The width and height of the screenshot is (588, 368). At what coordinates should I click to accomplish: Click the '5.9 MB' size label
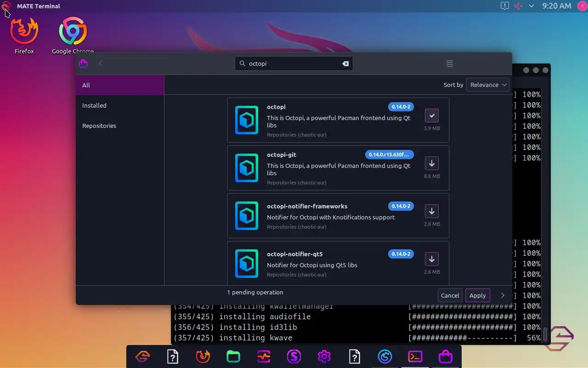pyautogui.click(x=432, y=128)
